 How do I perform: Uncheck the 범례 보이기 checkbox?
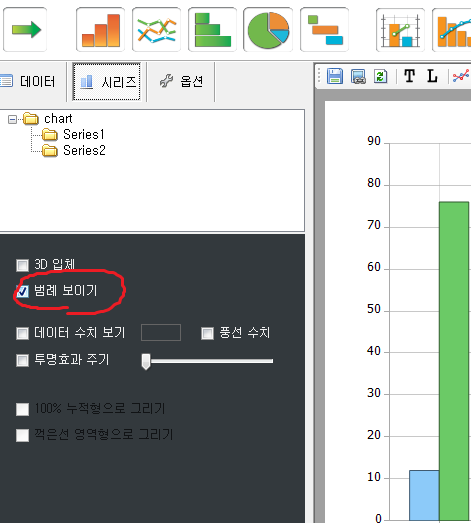point(22,291)
